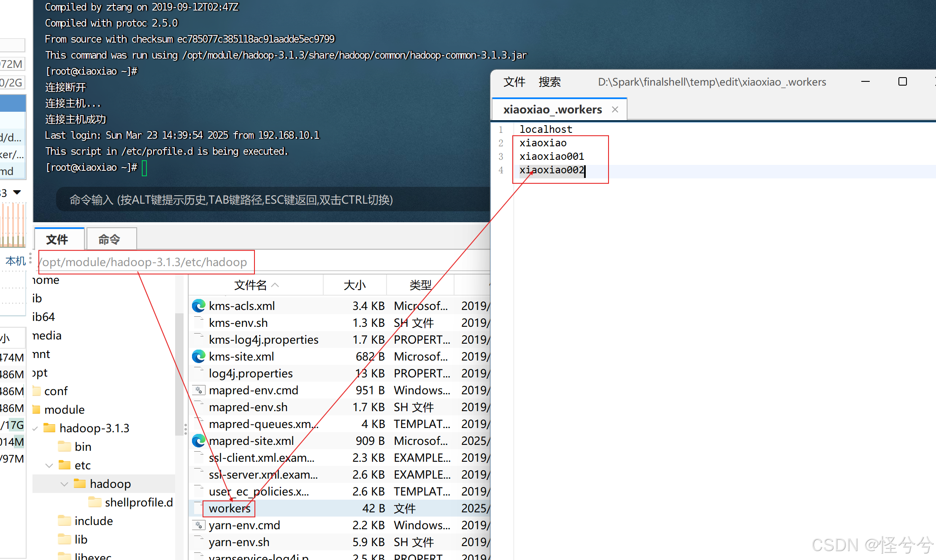Open the small dropdown arrow in left sidebar

17,192
